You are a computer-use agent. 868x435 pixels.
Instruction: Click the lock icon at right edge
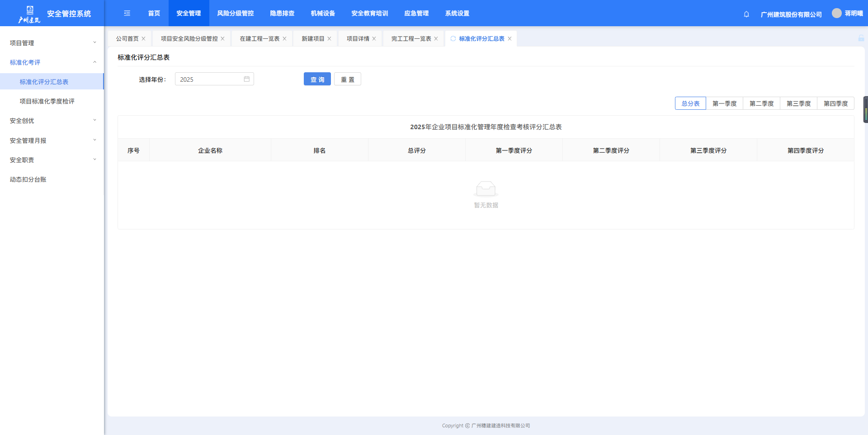click(861, 38)
